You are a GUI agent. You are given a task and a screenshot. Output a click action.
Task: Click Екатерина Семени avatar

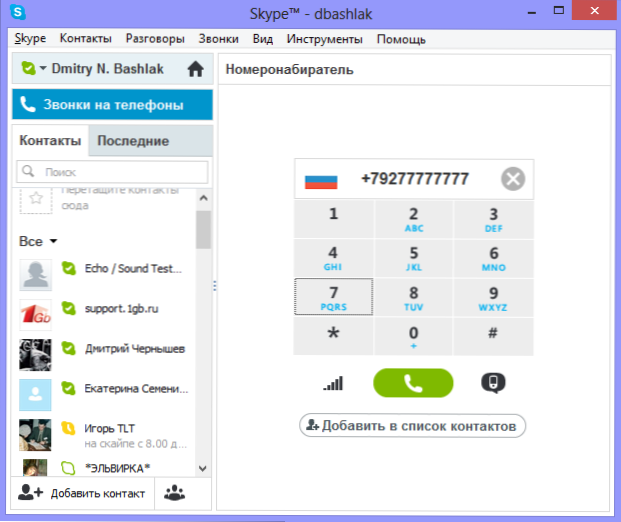(35, 395)
